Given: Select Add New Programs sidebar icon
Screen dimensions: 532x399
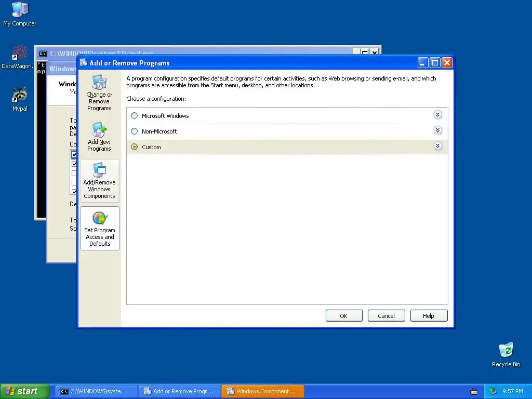Looking at the screenshot, I should [99, 137].
